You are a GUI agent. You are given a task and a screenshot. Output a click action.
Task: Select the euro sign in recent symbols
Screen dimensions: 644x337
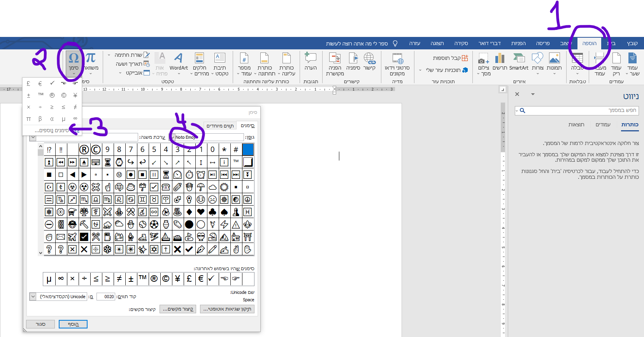coord(201,279)
